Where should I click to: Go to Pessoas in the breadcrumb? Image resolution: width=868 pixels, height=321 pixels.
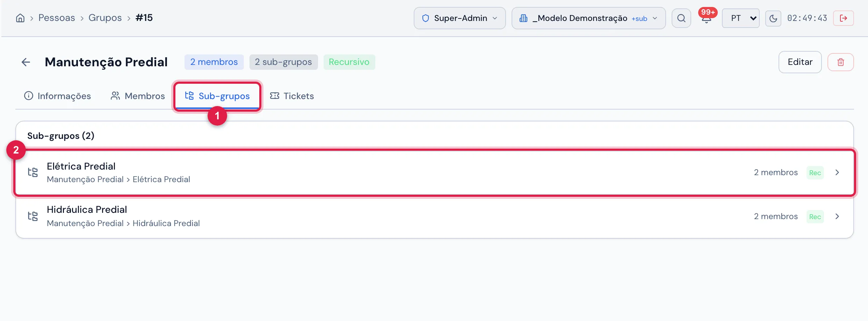point(57,18)
